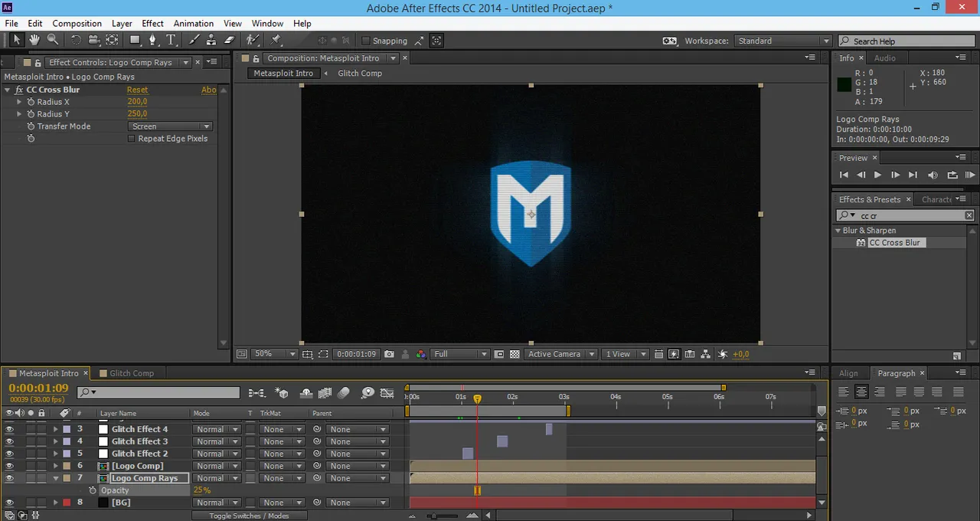Open the 1 View layout dropdown
Image resolution: width=980 pixels, height=521 pixels.
click(625, 354)
